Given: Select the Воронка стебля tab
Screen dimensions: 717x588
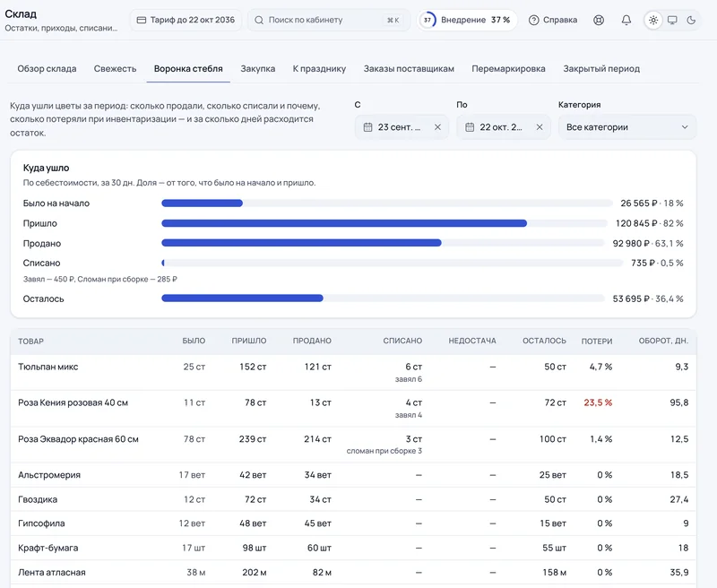Looking at the screenshot, I should pyautogui.click(x=188, y=69).
